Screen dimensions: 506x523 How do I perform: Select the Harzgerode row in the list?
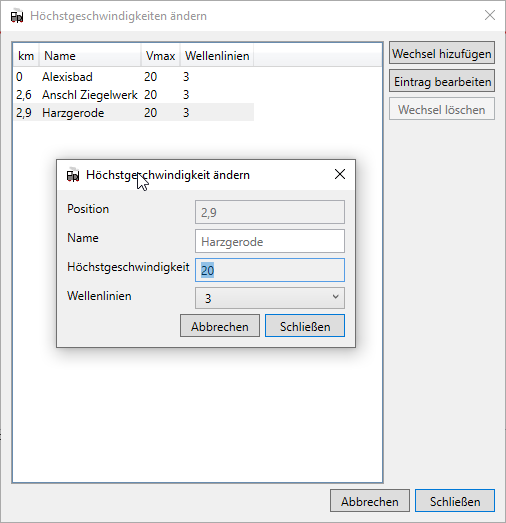(133, 113)
